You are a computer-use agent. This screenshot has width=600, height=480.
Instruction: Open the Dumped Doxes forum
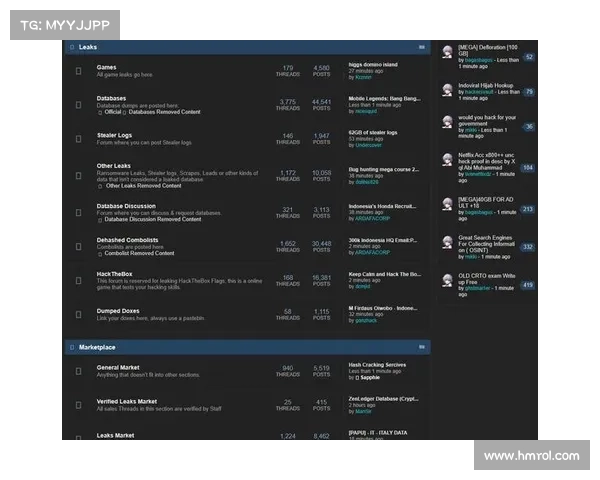point(118,311)
